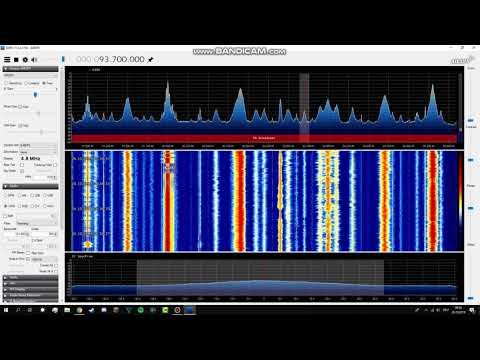
Task: Open the hamburger main menu
Action: pos(7,60)
